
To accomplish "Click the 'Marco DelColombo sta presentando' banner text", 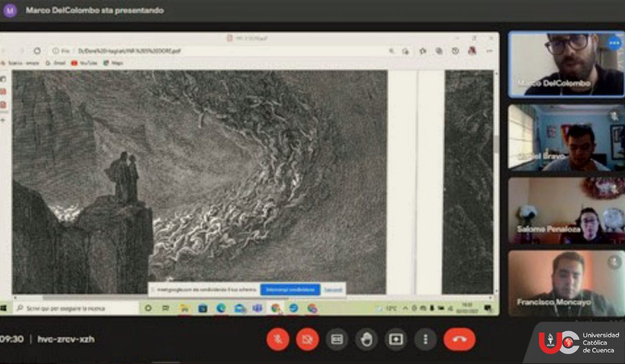I will click(x=94, y=10).
